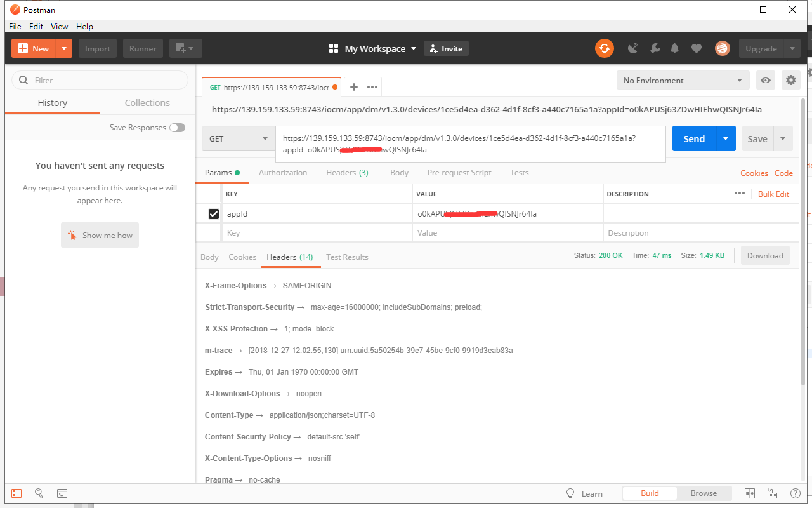Image resolution: width=812 pixels, height=508 pixels.
Task: Open the GET method dropdown
Action: (238, 138)
